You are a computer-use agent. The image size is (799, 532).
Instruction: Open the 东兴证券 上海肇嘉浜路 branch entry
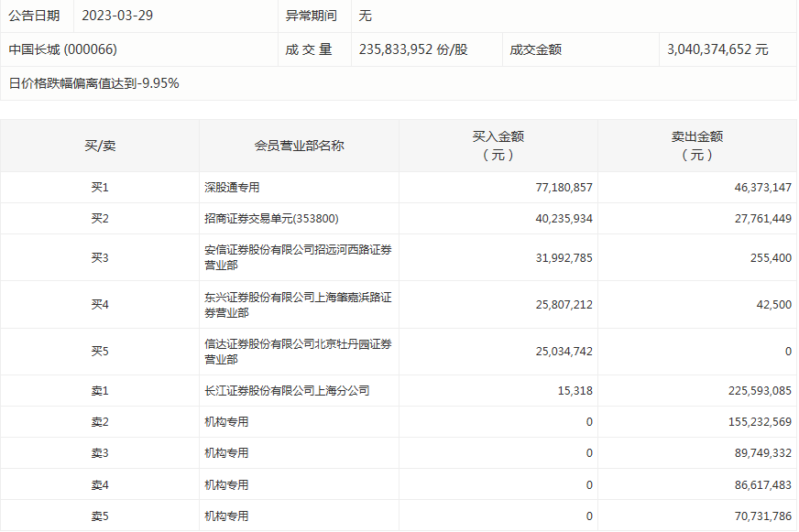(298, 305)
